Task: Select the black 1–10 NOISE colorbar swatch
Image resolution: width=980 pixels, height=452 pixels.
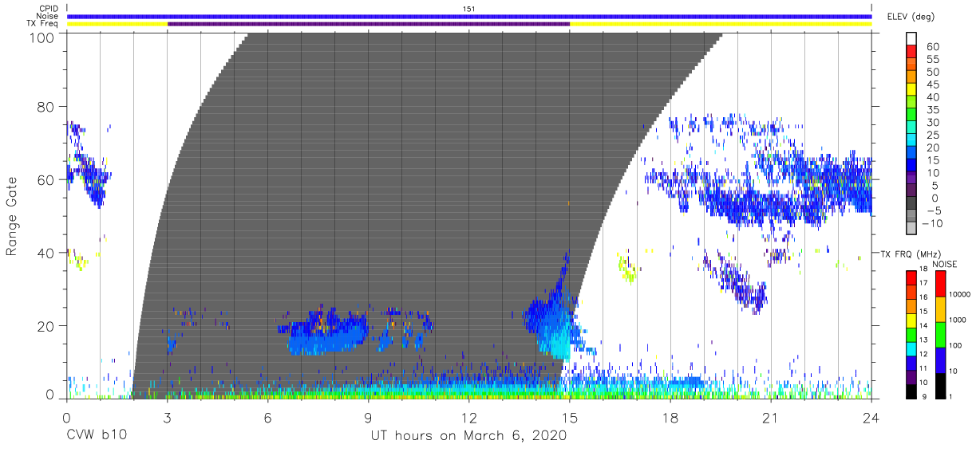Action: click(x=939, y=385)
